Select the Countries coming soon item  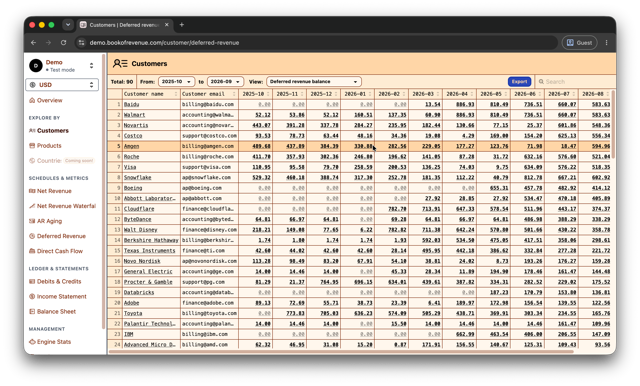[61, 161]
